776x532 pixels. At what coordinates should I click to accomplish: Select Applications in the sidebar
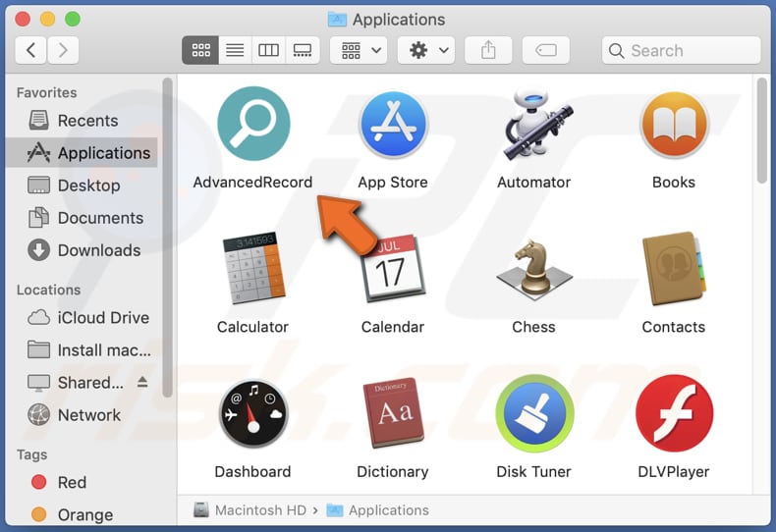(x=82, y=153)
